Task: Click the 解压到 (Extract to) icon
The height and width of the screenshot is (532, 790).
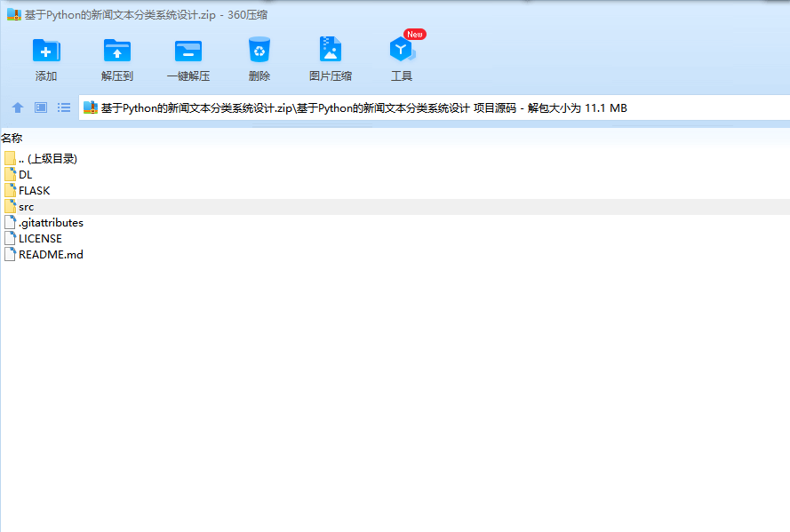Action: tap(117, 51)
